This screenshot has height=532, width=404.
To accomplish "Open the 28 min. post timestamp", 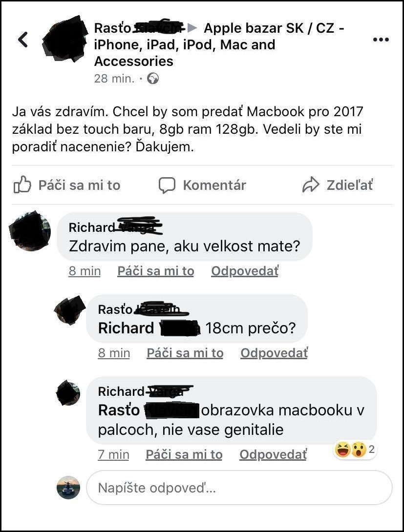I will point(114,79).
